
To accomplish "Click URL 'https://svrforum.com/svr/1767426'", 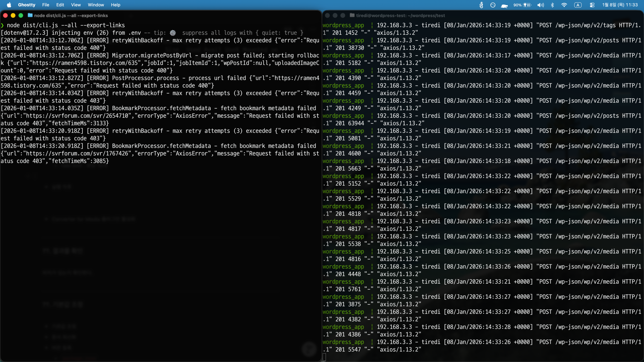I will click(x=77, y=153).
